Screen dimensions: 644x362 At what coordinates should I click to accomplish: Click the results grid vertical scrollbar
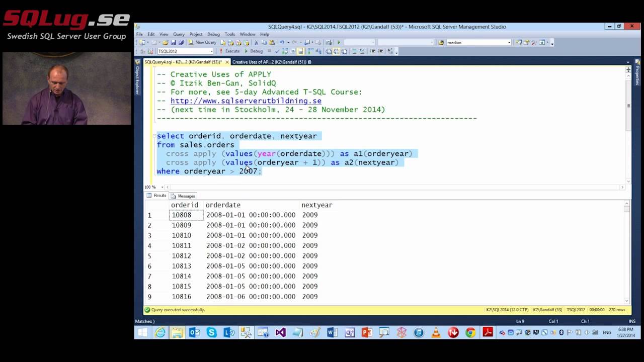(x=626, y=251)
